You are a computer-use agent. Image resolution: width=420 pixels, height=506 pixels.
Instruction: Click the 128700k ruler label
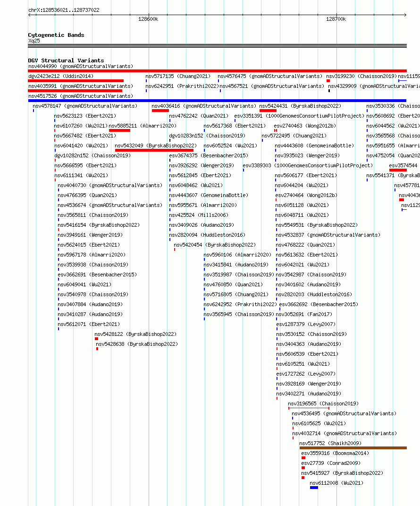click(x=336, y=19)
